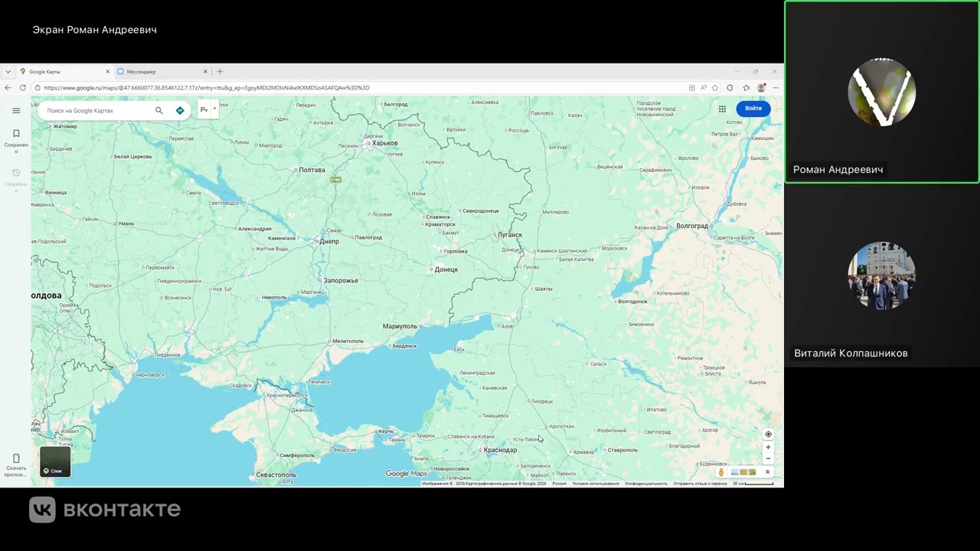This screenshot has height=551, width=980.
Task: Reload the page with refresh icon
Action: (x=23, y=88)
